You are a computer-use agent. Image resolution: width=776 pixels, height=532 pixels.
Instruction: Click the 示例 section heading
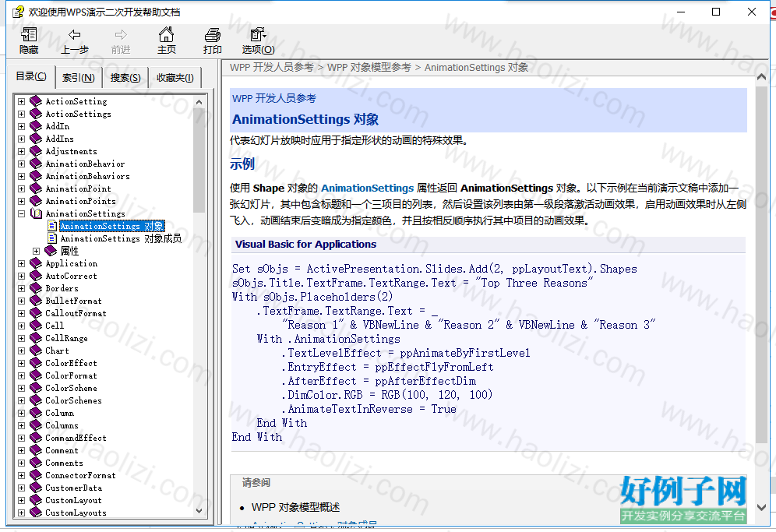(242, 164)
